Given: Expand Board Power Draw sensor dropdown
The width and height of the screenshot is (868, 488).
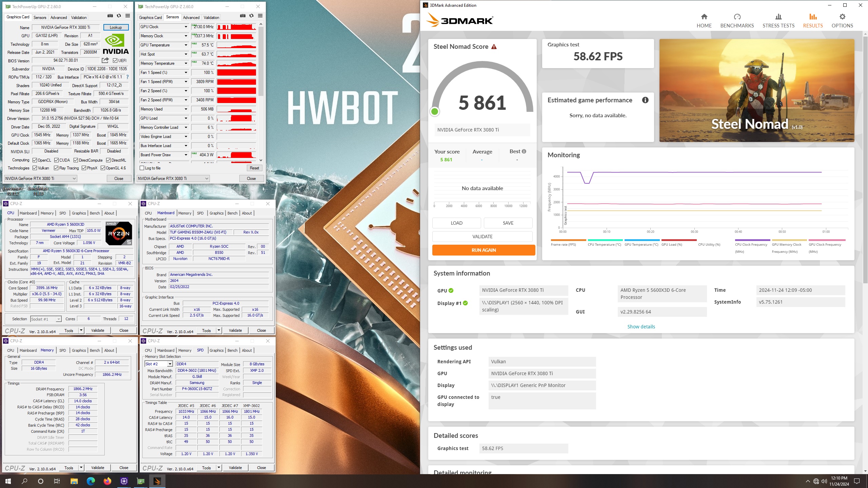Looking at the screenshot, I should click(186, 155).
